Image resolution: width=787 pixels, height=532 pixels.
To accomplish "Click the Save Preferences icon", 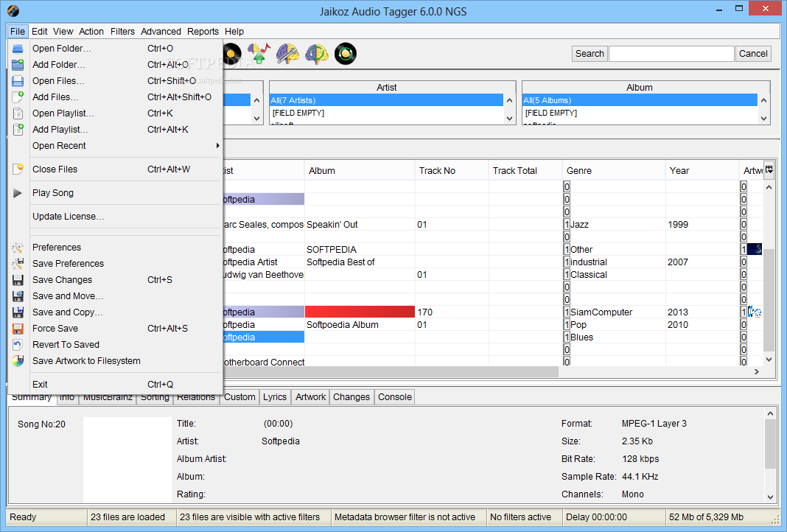I will tap(18, 264).
